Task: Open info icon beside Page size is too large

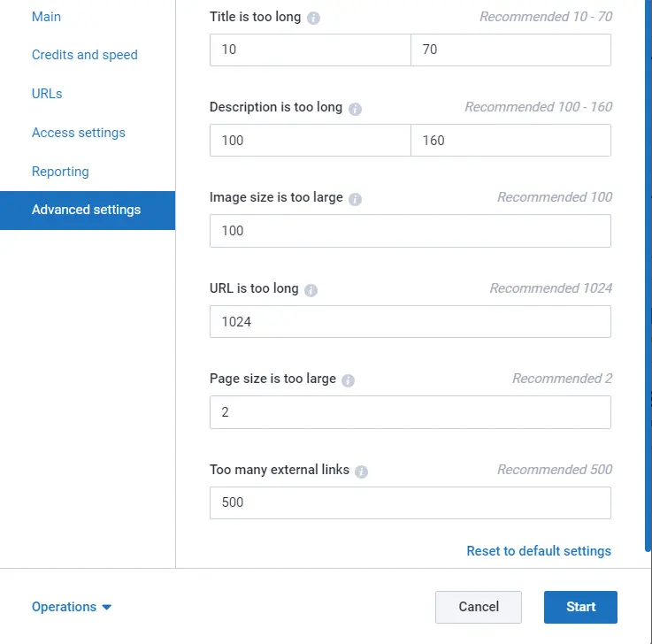Action: [x=348, y=380]
